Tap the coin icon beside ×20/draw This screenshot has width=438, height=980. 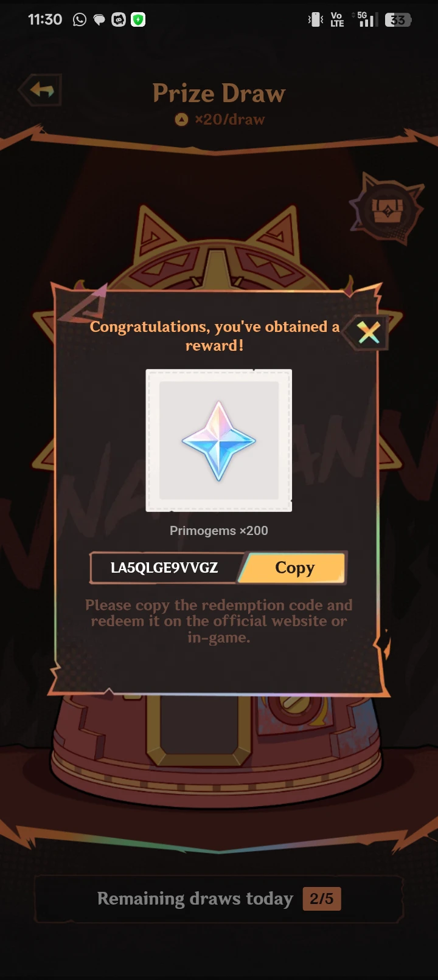tap(181, 120)
